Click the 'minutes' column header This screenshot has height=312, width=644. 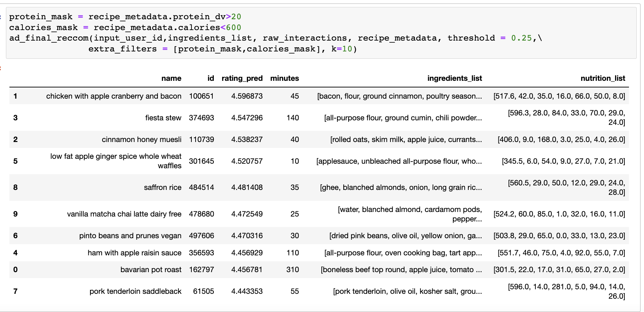284,78
